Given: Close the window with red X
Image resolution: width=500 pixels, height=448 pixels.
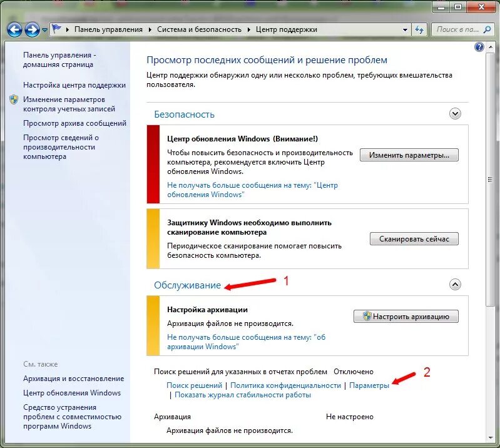Looking at the screenshot, I should point(481,7).
